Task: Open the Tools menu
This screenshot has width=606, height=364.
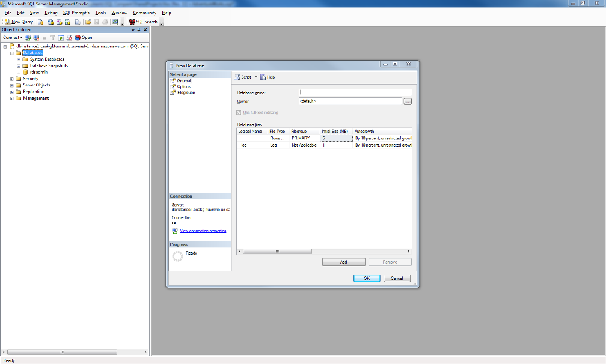Action: point(100,13)
